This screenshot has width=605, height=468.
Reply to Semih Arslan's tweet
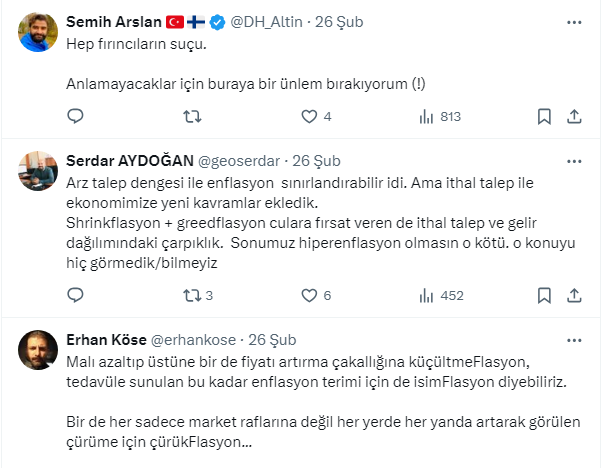[x=75, y=116]
